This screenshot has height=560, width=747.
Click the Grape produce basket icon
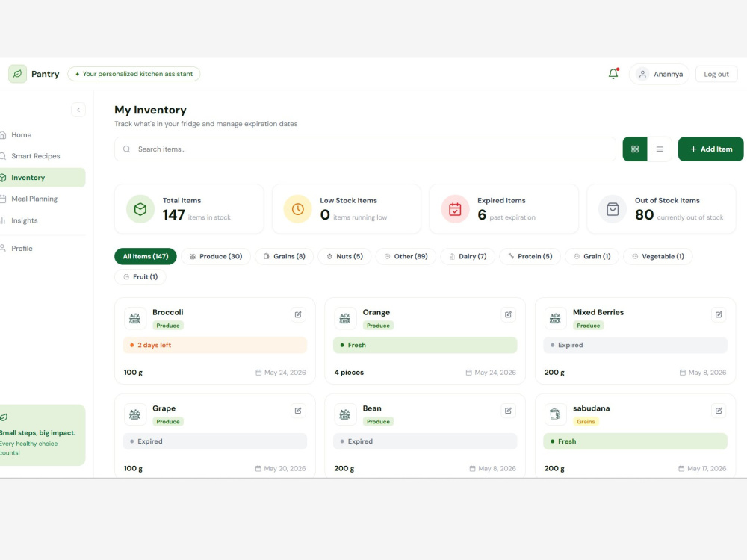(134, 414)
